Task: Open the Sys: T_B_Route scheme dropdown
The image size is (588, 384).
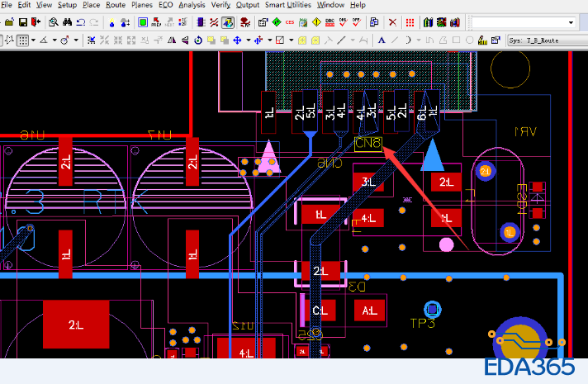Action: [546, 40]
